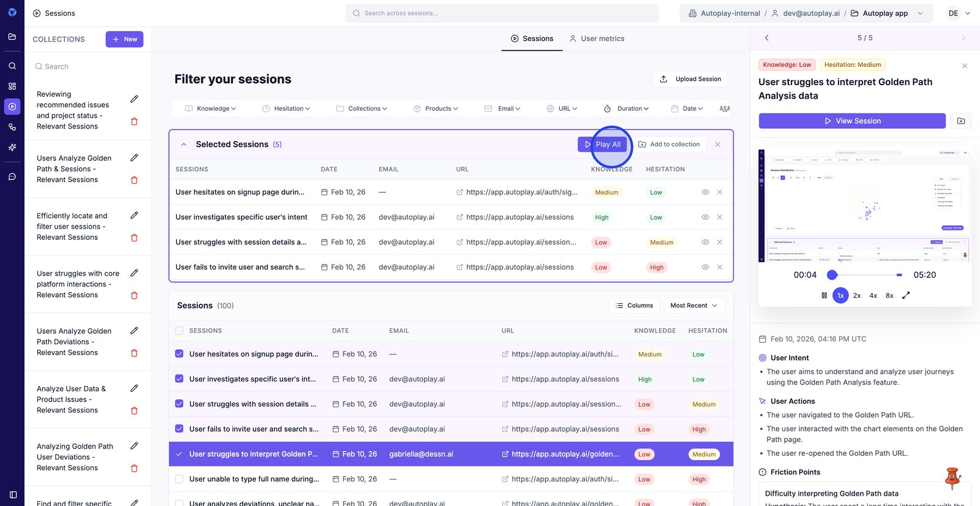Image resolution: width=980 pixels, height=506 pixels.
Task: Check 'User unable to type full name' checkbox
Action: [179, 479]
